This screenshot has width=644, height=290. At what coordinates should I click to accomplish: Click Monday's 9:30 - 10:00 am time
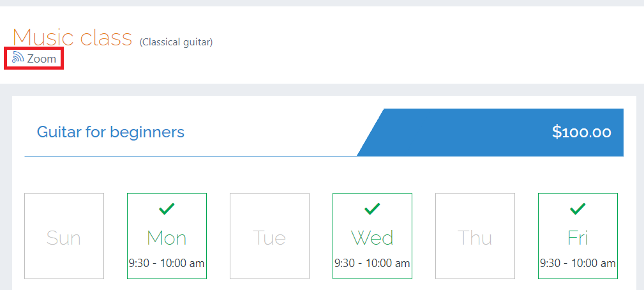pos(167,263)
